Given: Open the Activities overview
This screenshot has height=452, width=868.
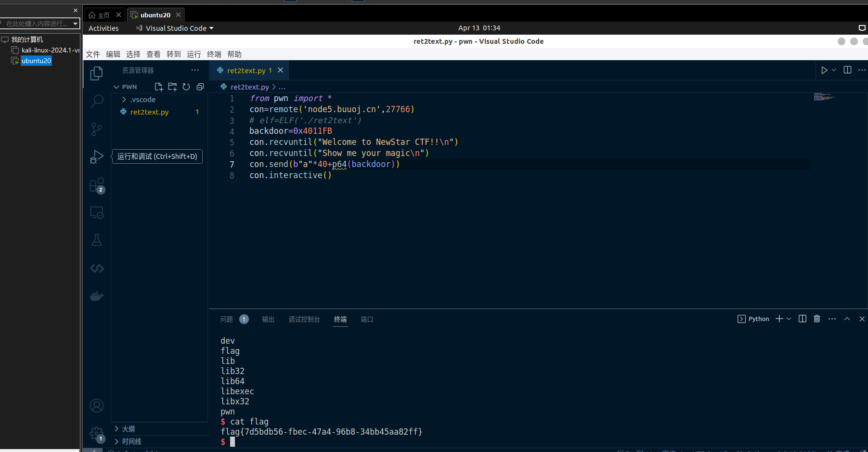Looking at the screenshot, I should pos(104,28).
